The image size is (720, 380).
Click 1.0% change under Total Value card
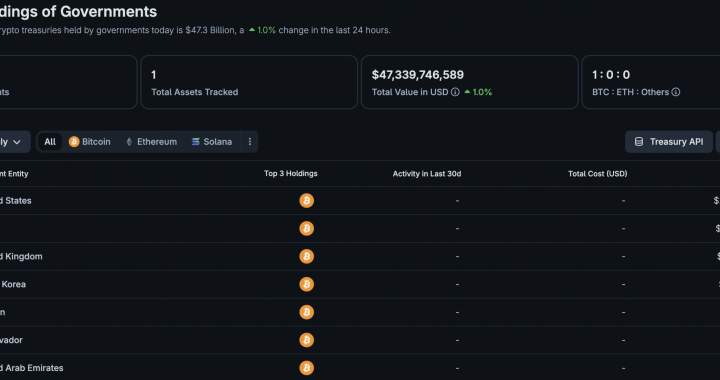(478, 92)
